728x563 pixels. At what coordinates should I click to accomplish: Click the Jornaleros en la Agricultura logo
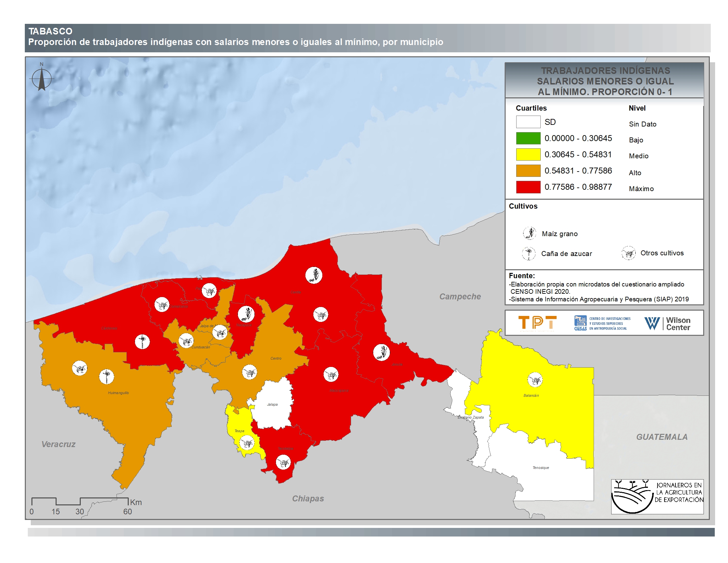coord(657,496)
